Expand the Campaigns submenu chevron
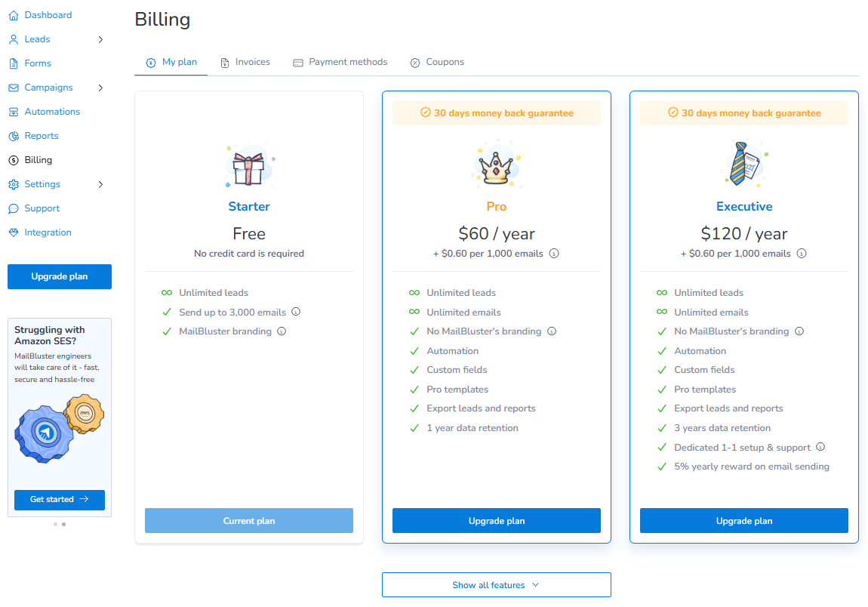This screenshot has height=607, width=868. (x=100, y=88)
